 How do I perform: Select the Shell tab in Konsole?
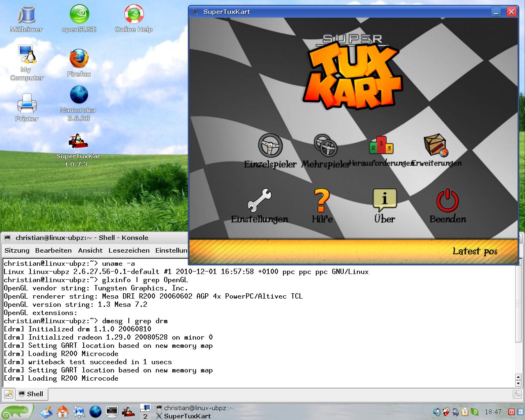[x=32, y=394]
